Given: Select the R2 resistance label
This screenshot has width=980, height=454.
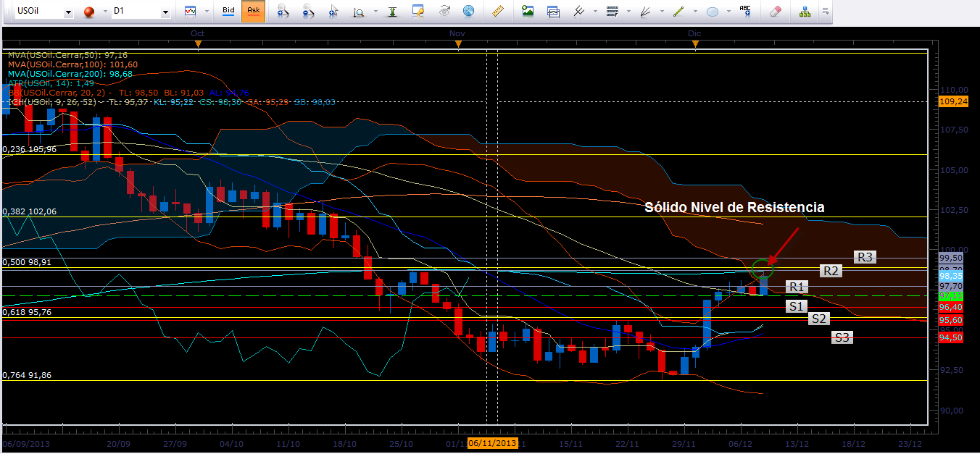Looking at the screenshot, I should pyautogui.click(x=831, y=271).
